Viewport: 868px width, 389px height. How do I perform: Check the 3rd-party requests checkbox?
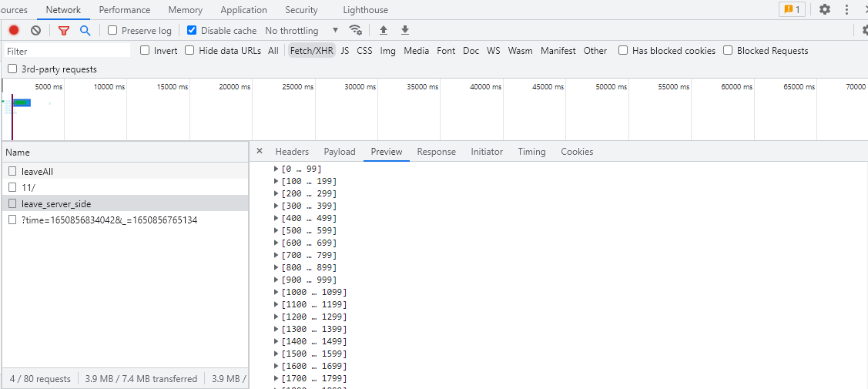[12, 69]
